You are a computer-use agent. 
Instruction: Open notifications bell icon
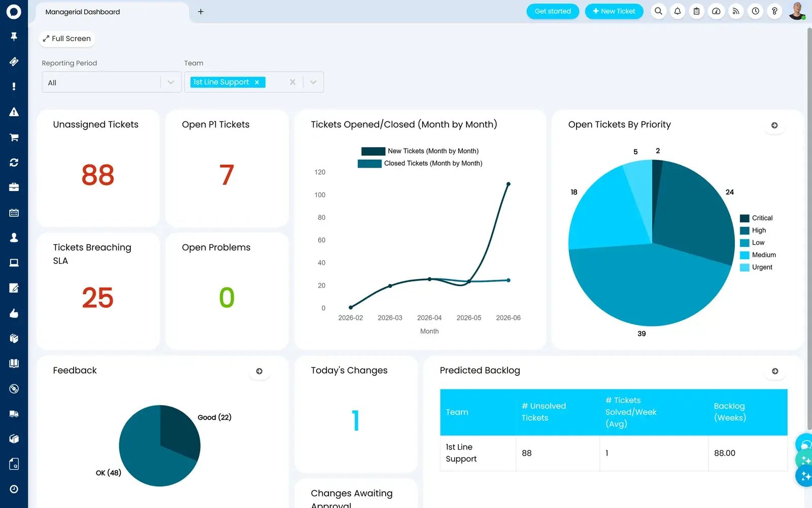click(x=678, y=11)
